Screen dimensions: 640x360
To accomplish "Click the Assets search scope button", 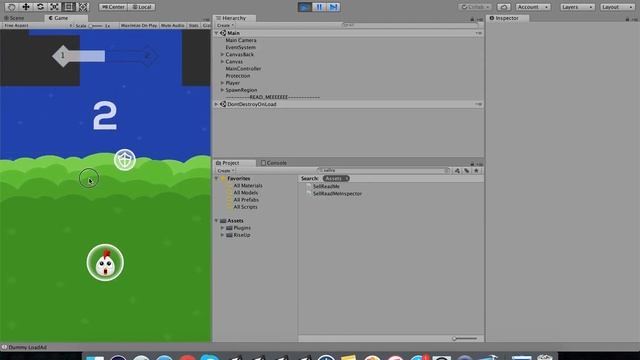I will [x=336, y=178].
